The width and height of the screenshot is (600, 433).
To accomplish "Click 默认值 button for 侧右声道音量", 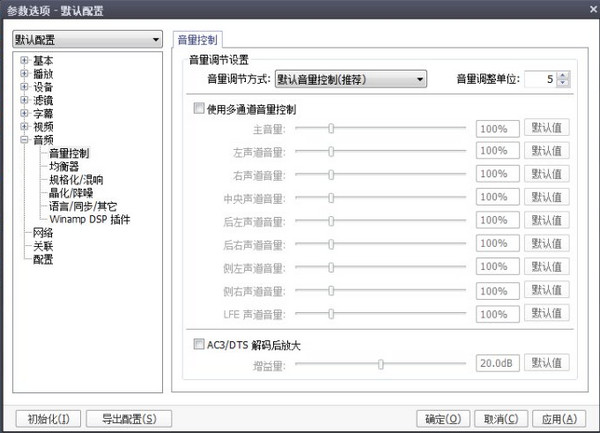I will (546, 290).
